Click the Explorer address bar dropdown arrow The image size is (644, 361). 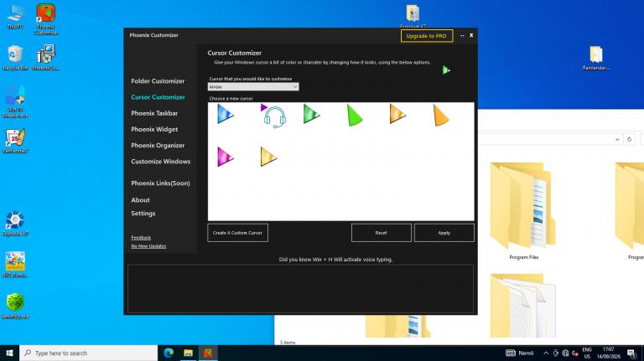pyautogui.click(x=617, y=140)
